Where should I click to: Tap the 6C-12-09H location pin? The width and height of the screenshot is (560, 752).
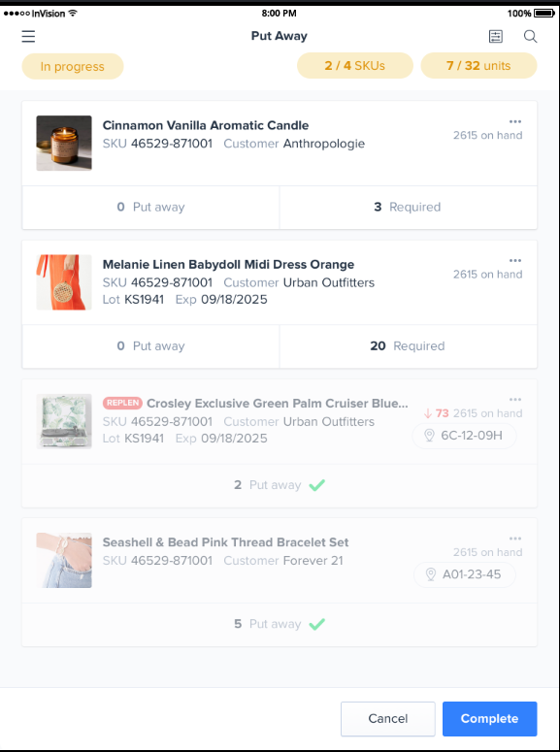[x=430, y=436]
